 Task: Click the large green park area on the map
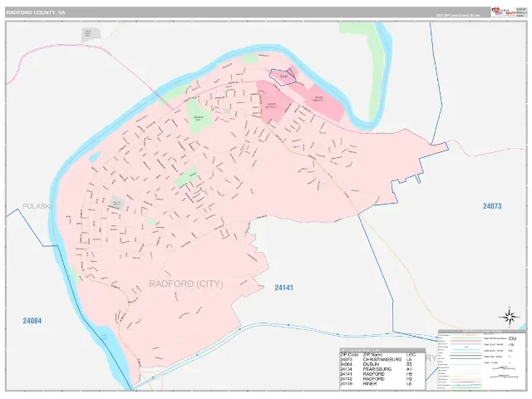click(x=199, y=116)
